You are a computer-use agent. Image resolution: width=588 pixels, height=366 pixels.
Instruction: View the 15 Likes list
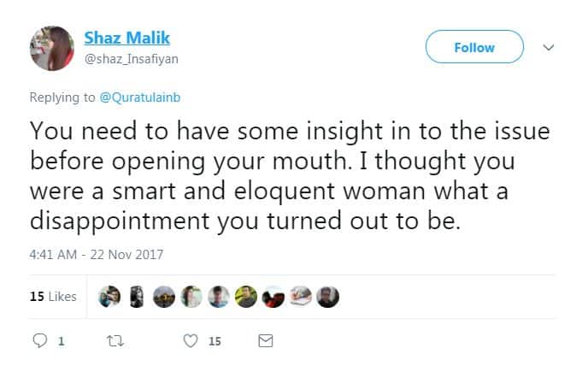click(x=53, y=297)
